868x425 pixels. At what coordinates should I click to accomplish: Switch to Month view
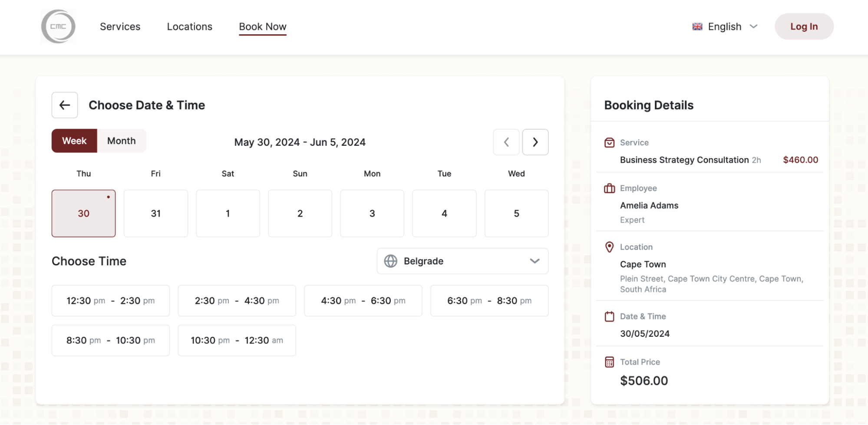point(122,141)
